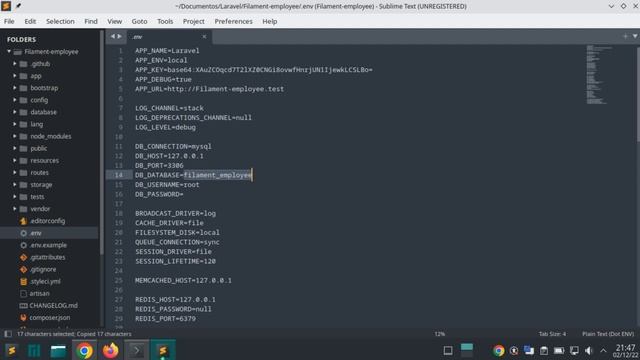The image size is (640, 360).
Task: Open the Find menu
Action: click(91, 21)
